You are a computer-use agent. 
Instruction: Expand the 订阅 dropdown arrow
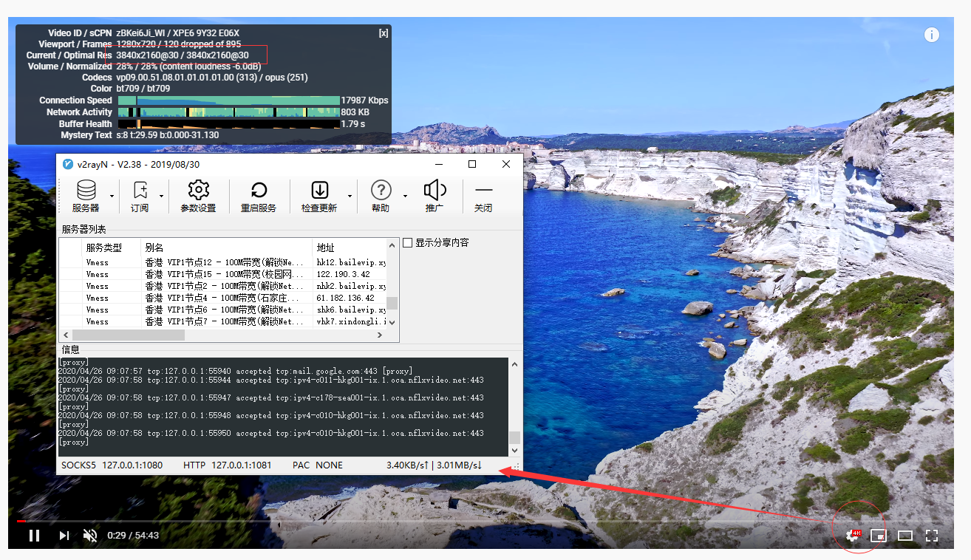[x=162, y=197]
